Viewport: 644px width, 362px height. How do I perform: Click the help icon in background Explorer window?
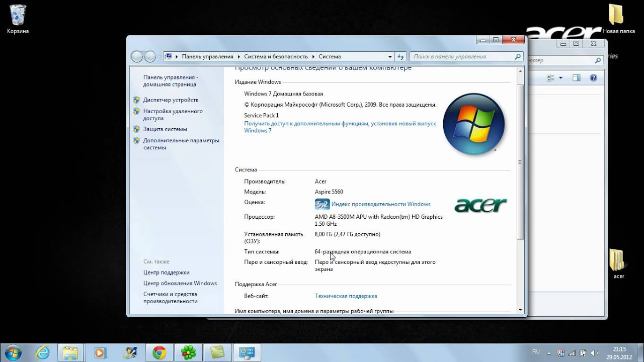(x=593, y=78)
